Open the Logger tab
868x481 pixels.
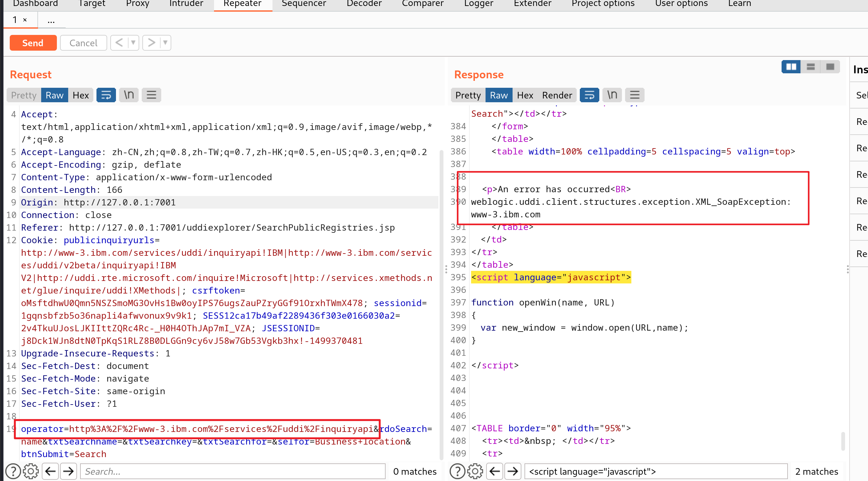pyautogui.click(x=479, y=4)
